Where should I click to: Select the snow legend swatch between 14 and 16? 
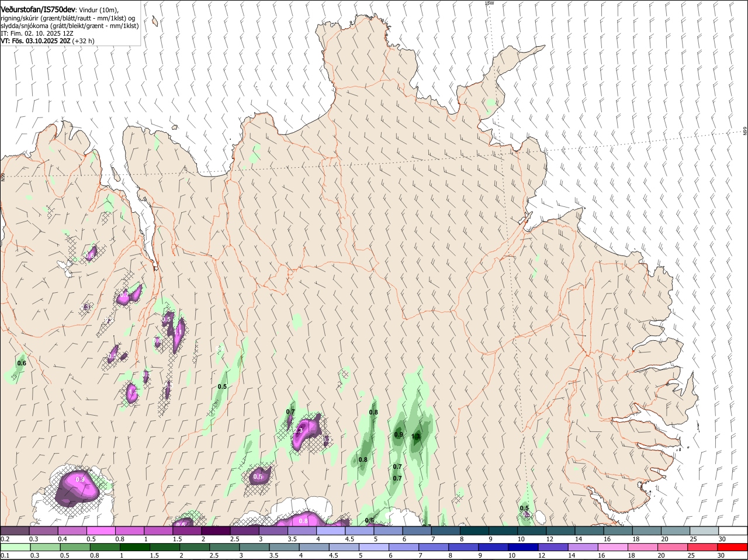coord(590,531)
